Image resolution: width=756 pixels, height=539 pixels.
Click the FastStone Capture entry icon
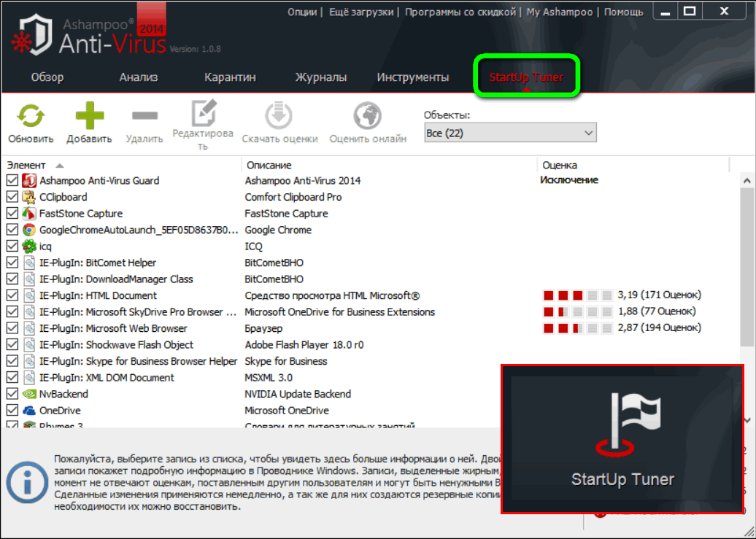click(29, 214)
